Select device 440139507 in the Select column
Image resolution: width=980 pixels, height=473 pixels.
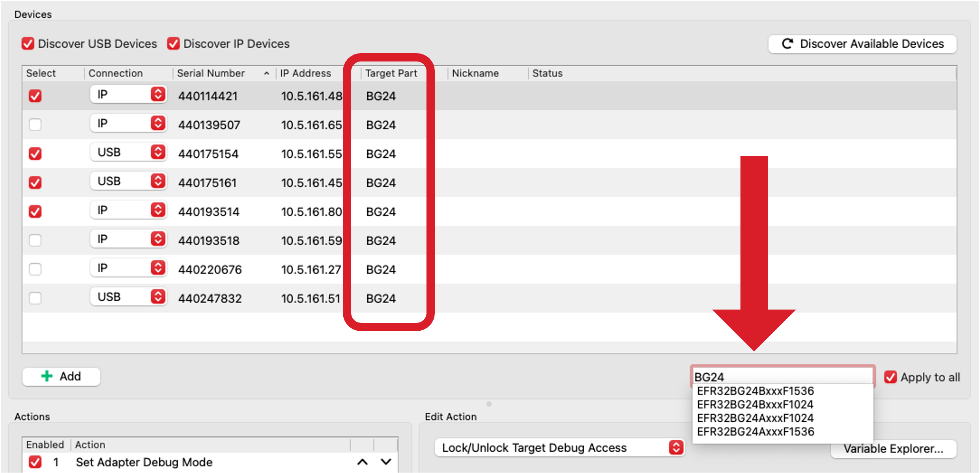(35, 125)
